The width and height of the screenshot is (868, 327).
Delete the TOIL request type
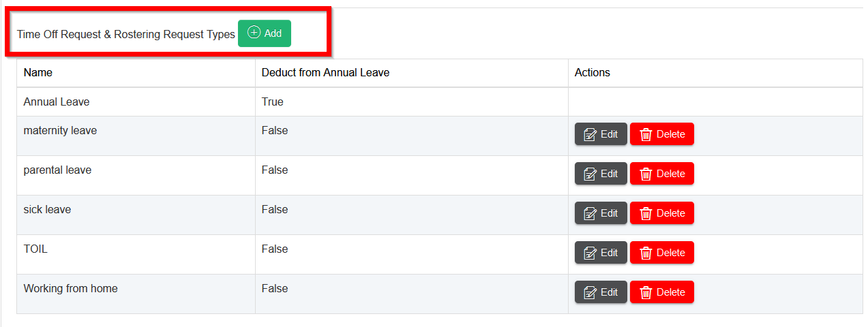point(661,253)
